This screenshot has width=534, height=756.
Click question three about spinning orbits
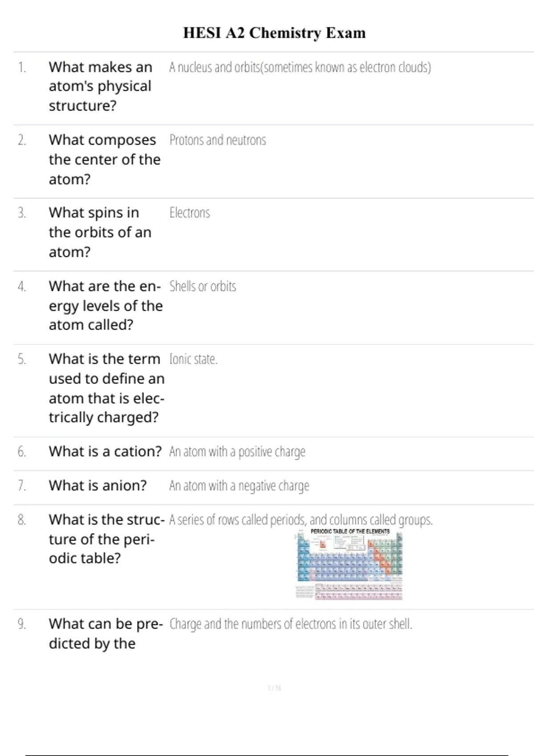(100, 232)
